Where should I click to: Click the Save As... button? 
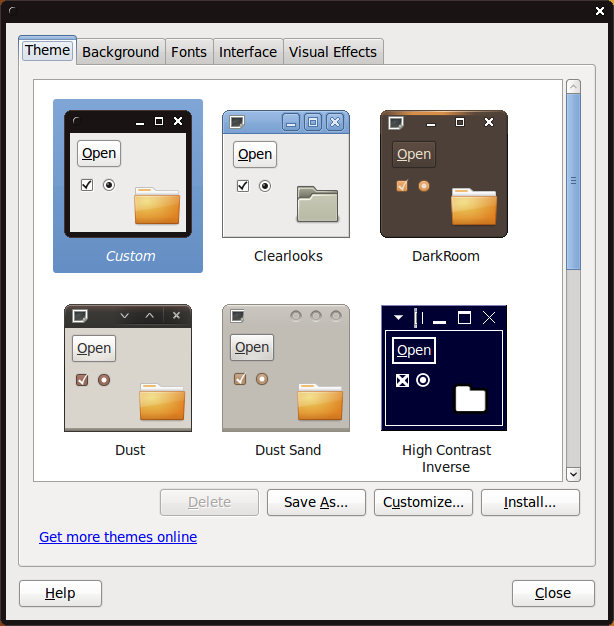[316, 502]
